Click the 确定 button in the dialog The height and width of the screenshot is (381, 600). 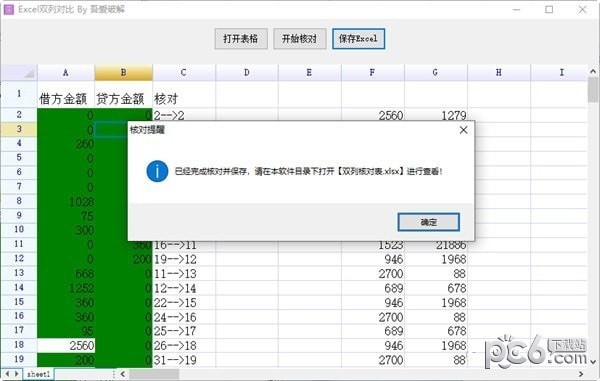click(x=429, y=222)
